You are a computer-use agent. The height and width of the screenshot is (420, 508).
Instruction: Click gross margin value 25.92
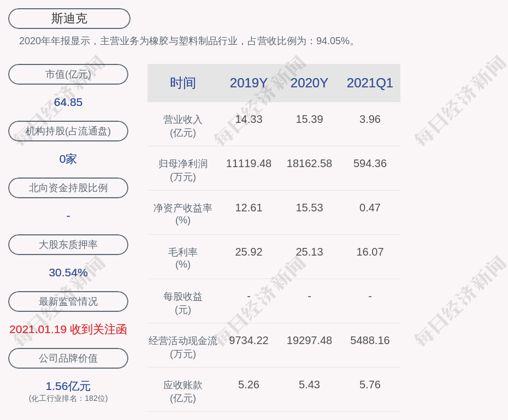[x=249, y=252]
